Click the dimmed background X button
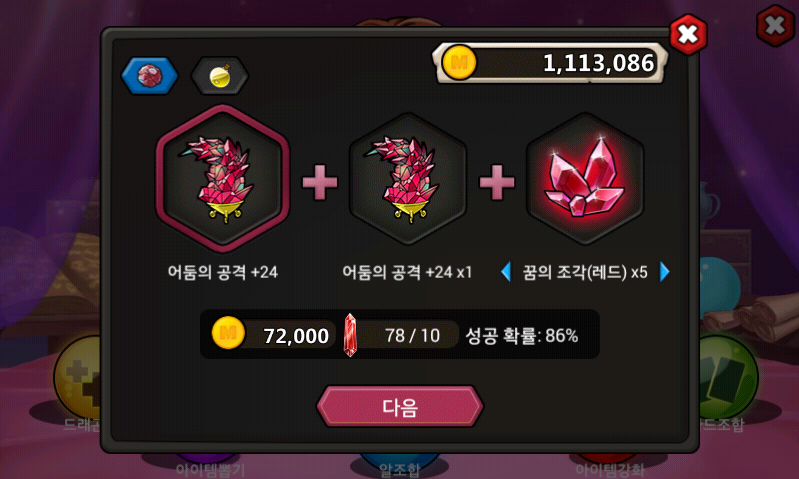 coord(775,25)
